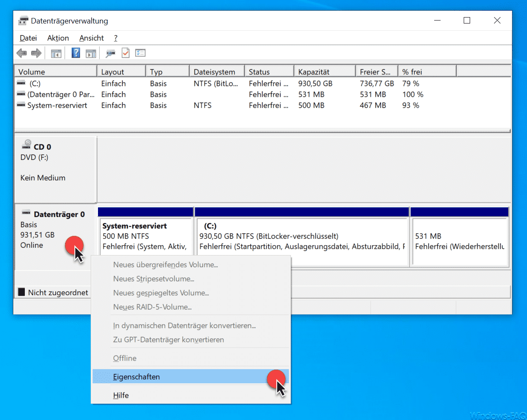Screen dimensions: 527x420
Task: Click the 93 % free cell
Action: [411, 105]
